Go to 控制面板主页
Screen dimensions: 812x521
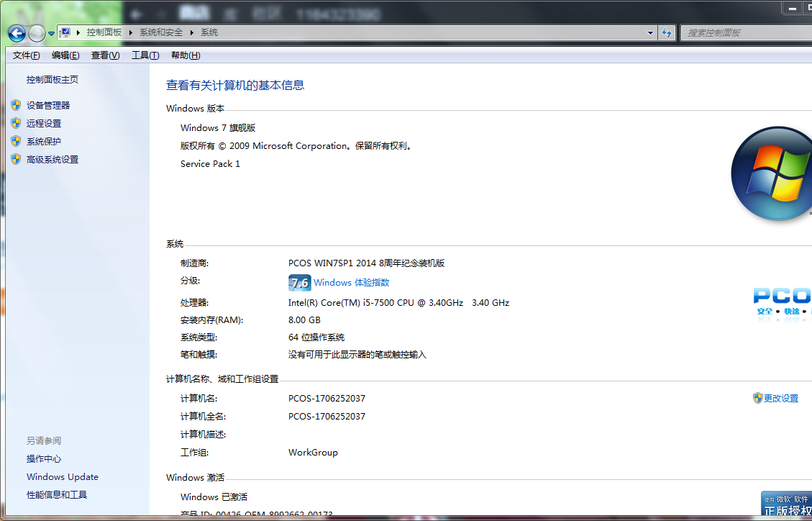pyautogui.click(x=53, y=80)
